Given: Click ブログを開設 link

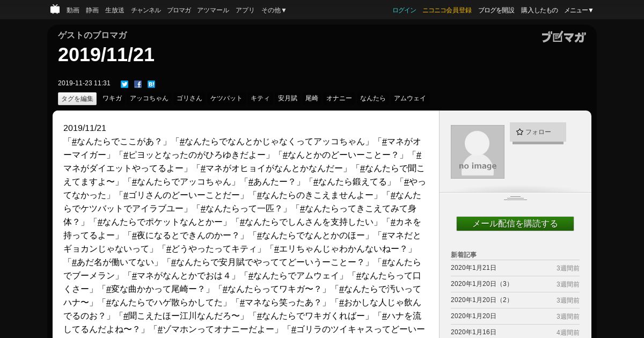Looking at the screenshot, I should pyautogui.click(x=496, y=10).
